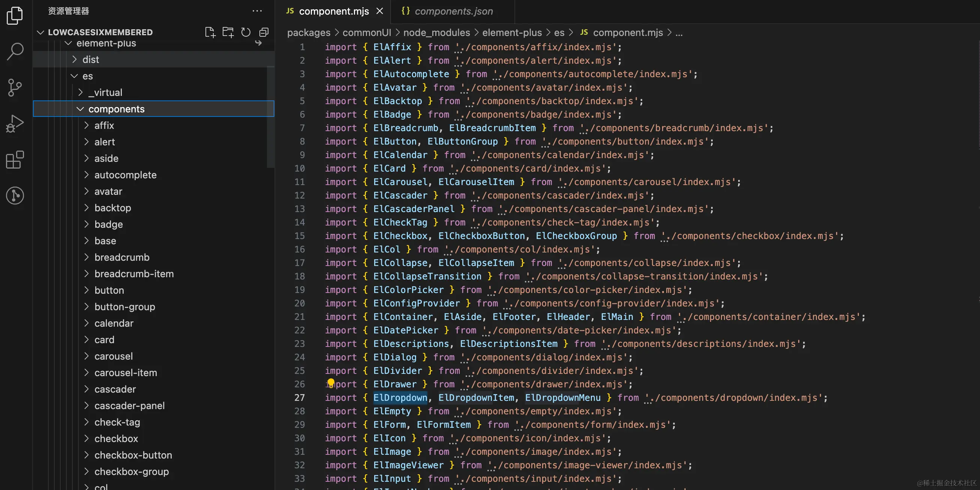Open Run and Debug view
Screen dimensions: 980x490
(x=15, y=124)
